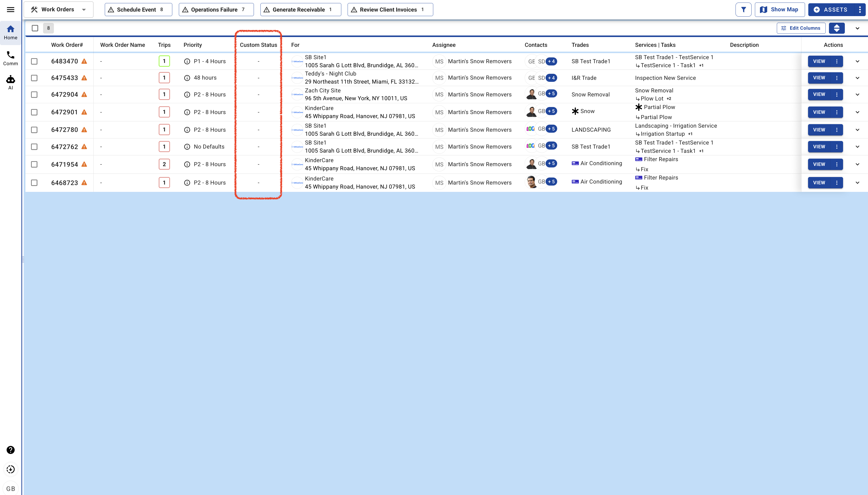Open three-dot menu for work order 6471954
868x495 pixels.
(837, 164)
